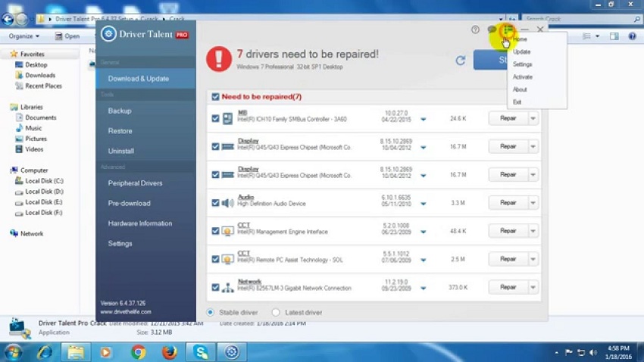Open Repair options arrow for Network row

[533, 287]
